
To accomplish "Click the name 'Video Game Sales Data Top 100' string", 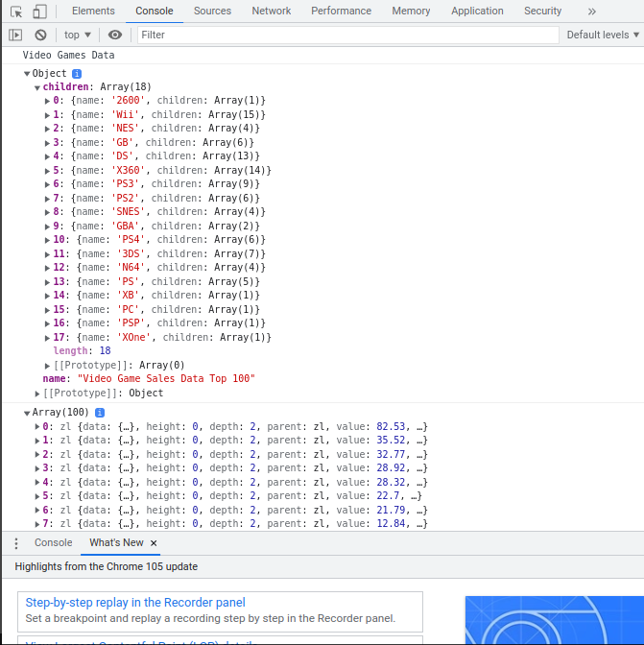I will [166, 378].
